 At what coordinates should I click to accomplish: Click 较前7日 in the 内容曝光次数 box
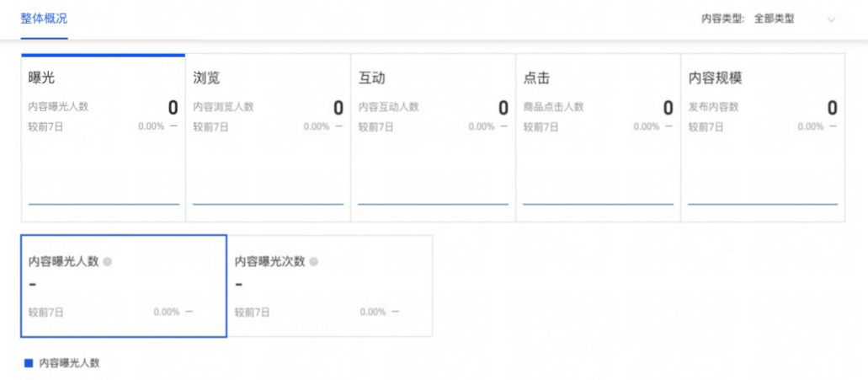coord(252,313)
